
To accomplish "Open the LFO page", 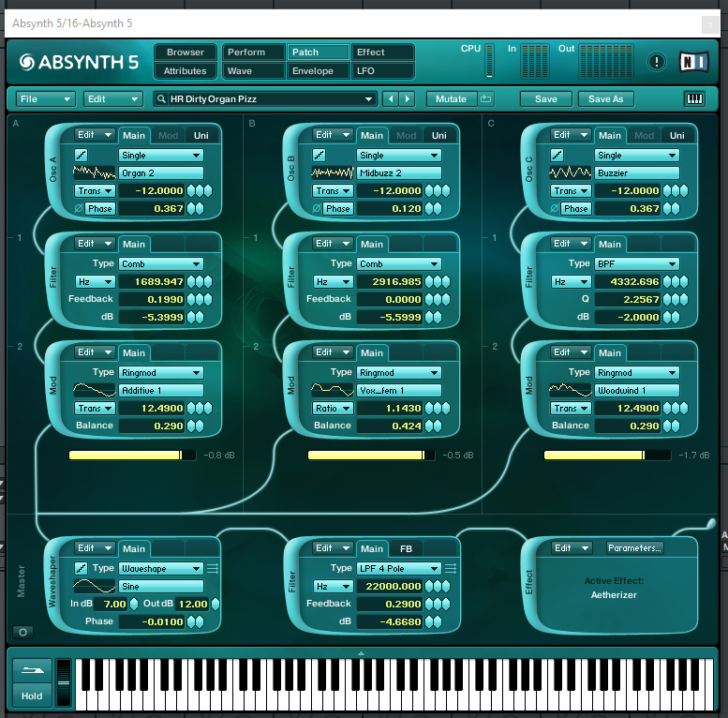I will (x=382, y=70).
